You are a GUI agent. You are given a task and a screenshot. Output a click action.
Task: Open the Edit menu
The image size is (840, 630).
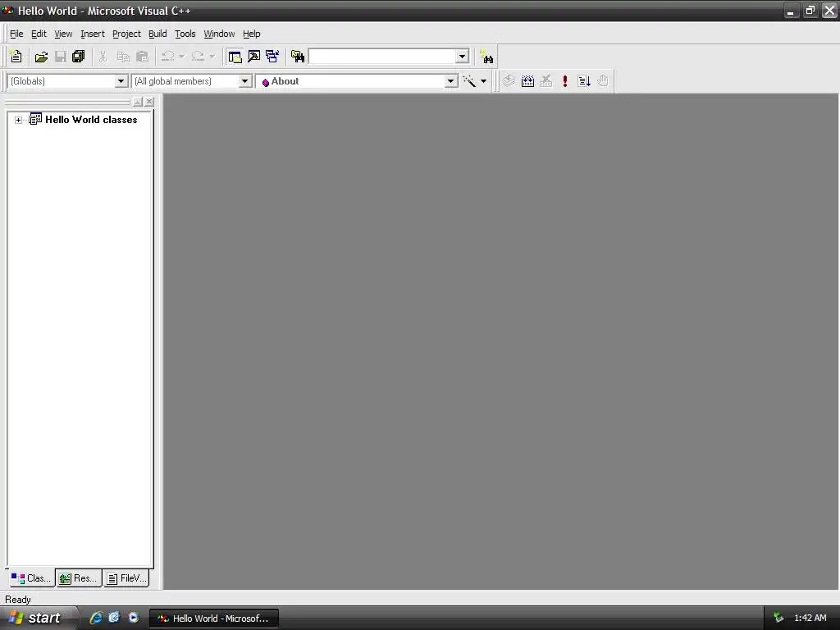39,34
